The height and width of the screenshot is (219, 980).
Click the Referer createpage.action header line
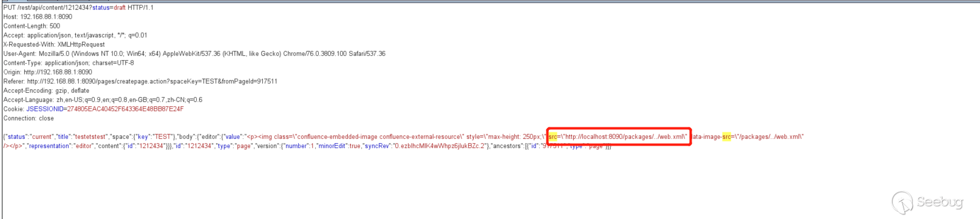140,81
